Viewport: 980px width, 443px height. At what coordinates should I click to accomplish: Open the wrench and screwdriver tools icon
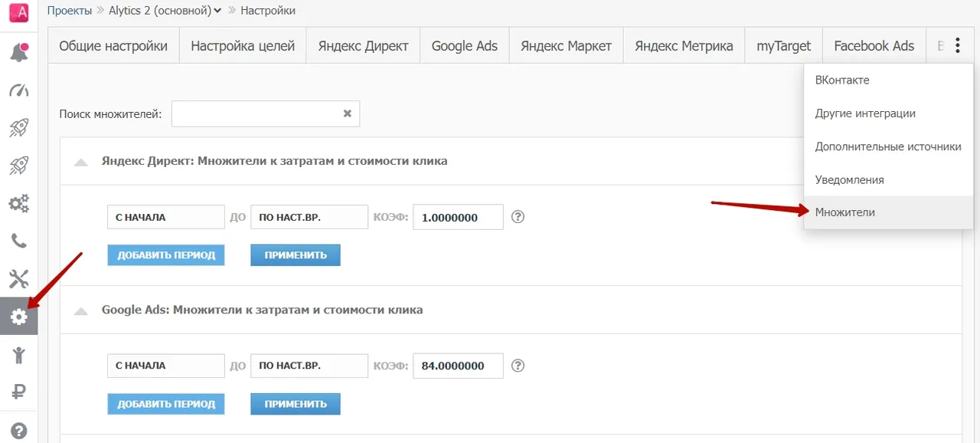18,279
